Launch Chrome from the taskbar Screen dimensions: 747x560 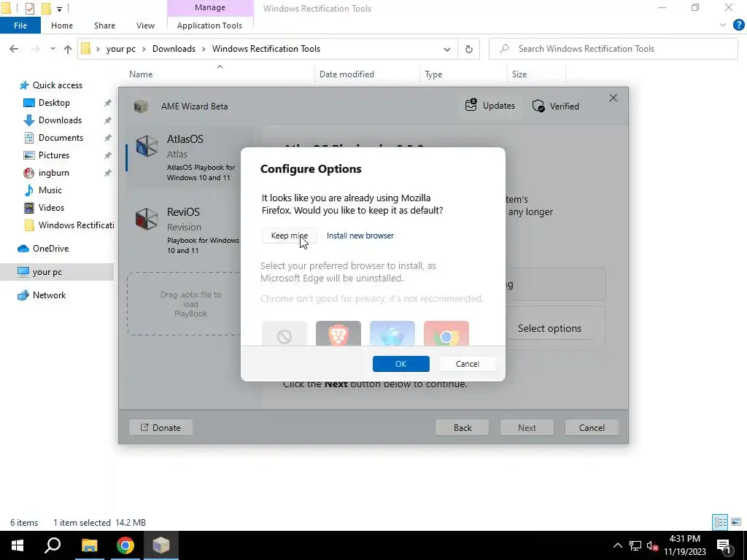pos(125,545)
